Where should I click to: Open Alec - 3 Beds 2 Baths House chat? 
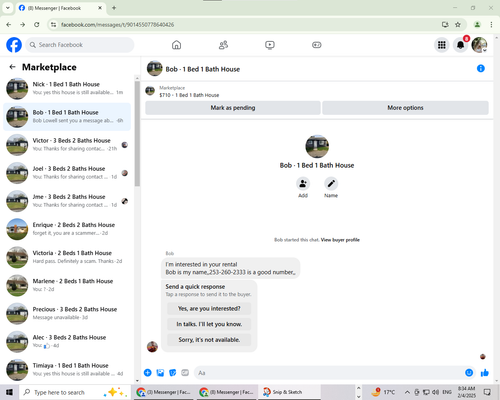click(x=67, y=341)
